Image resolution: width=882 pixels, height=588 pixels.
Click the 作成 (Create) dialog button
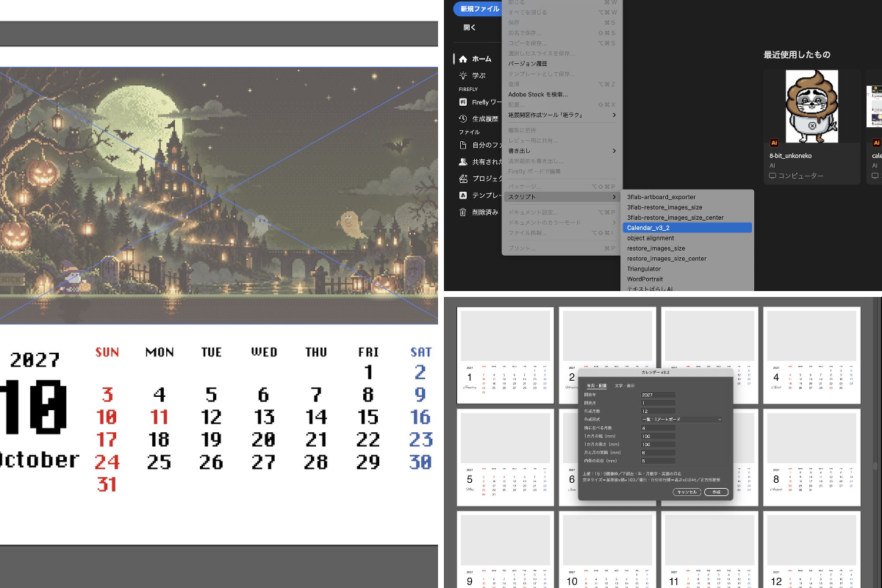pyautogui.click(x=716, y=492)
